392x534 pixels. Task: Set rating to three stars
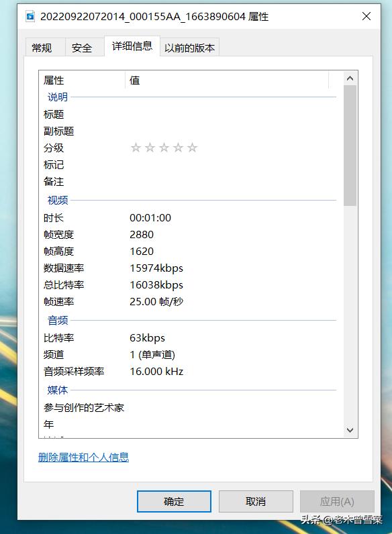pyautogui.click(x=164, y=148)
